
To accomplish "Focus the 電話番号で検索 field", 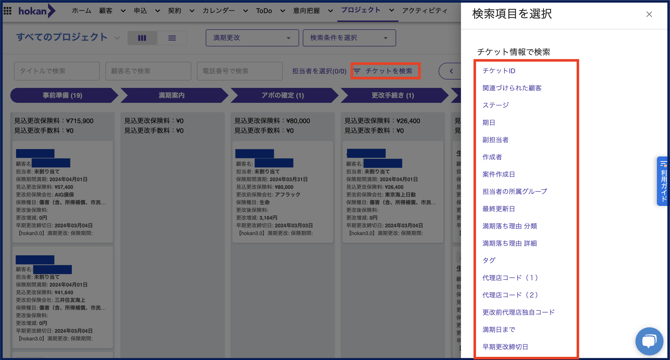I will point(240,71).
